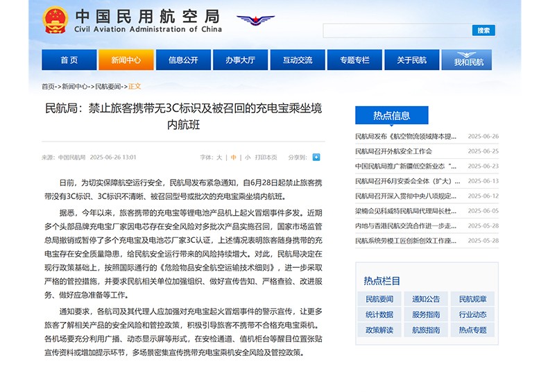Open the 首页 navigation tab
This screenshot has width=548, height=392.
69,60
